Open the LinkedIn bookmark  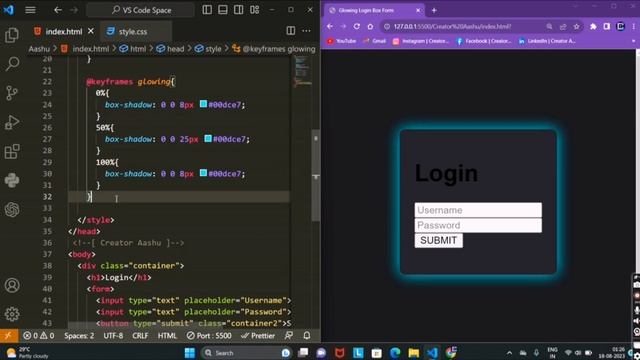[x=547, y=41]
